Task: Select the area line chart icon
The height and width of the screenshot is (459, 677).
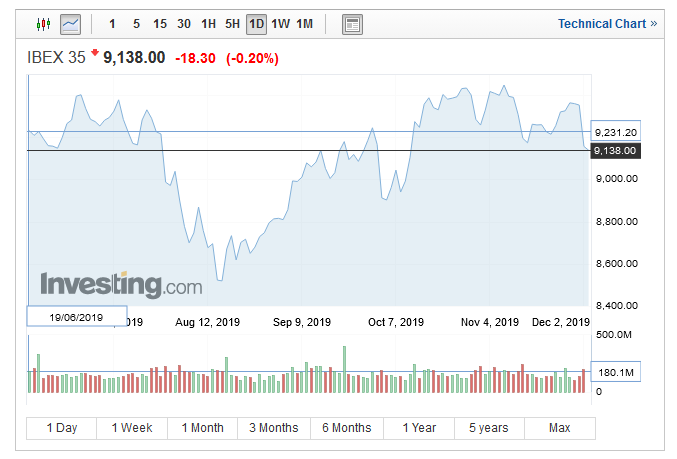Action: coord(70,24)
